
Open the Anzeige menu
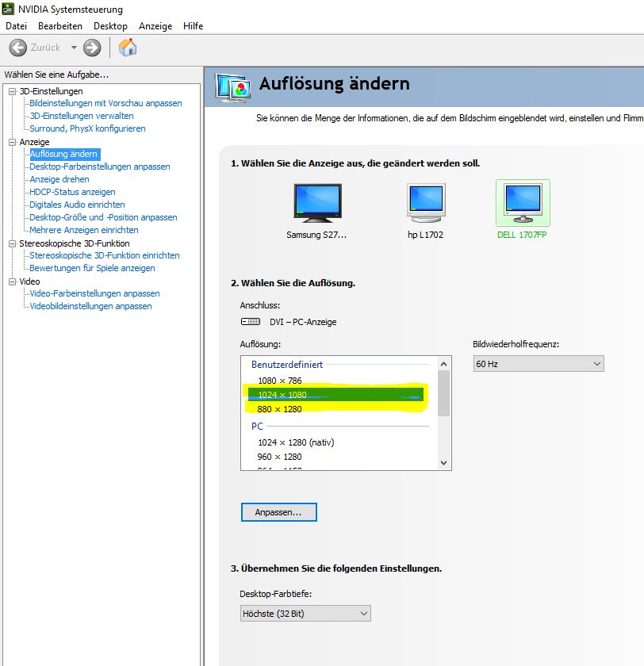tap(155, 26)
